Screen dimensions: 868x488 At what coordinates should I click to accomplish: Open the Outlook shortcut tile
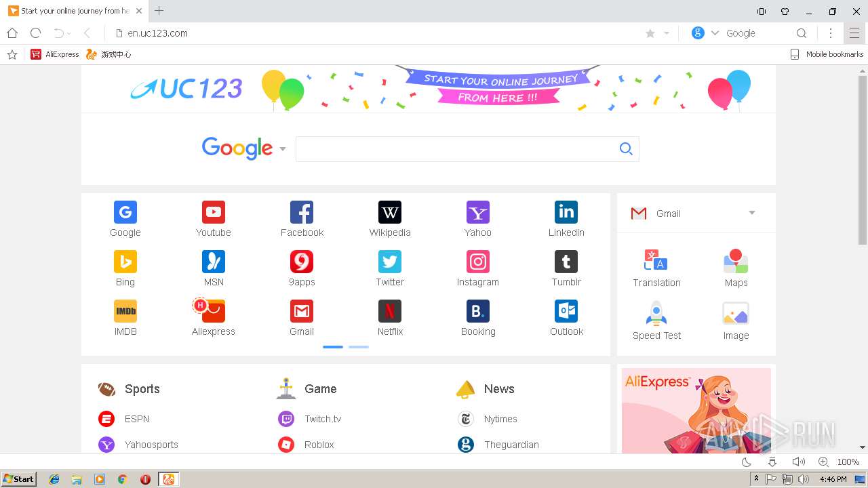(566, 318)
